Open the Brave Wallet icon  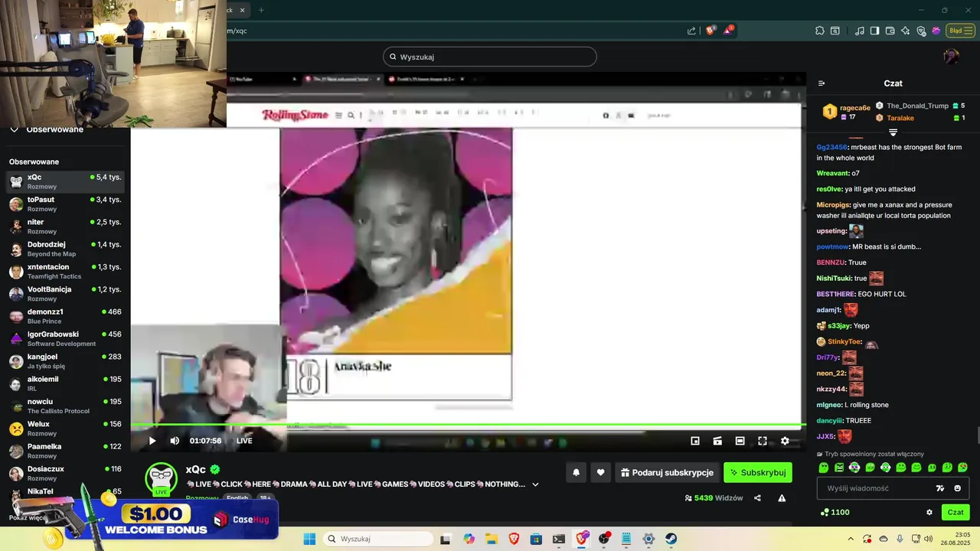[x=890, y=31]
